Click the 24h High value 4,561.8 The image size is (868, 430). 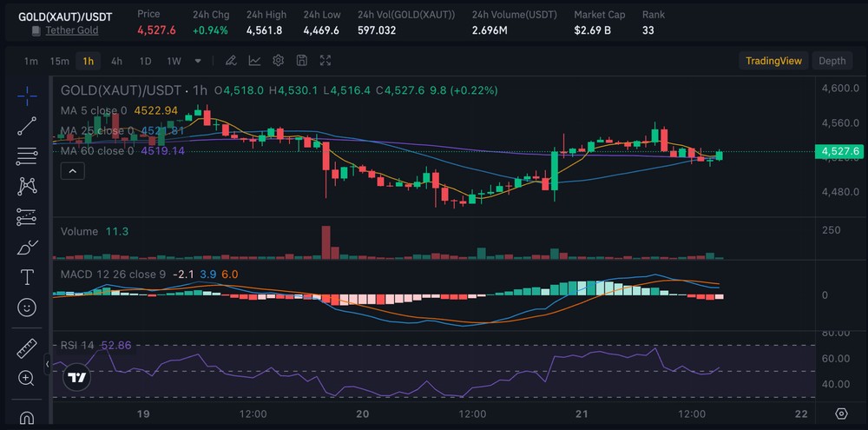tap(264, 30)
